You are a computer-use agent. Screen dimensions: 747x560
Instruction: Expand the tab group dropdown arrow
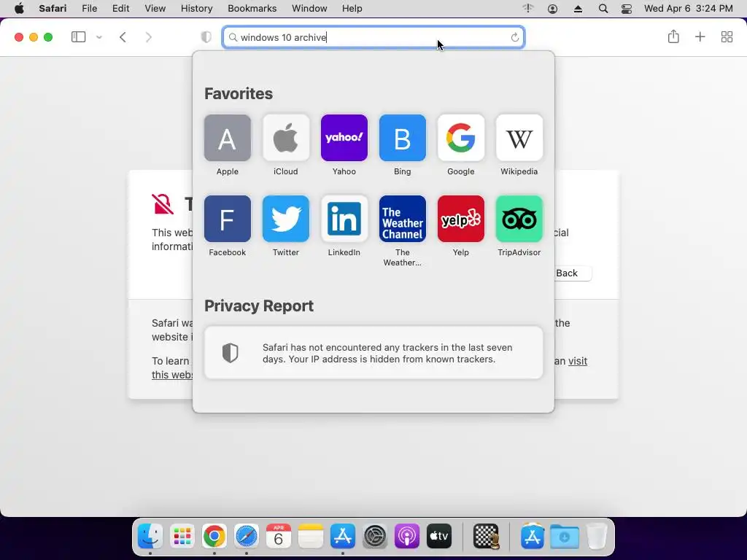[99, 37]
